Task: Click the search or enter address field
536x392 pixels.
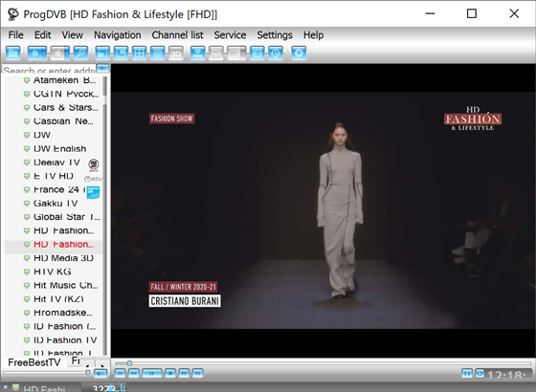Action: tap(49, 69)
